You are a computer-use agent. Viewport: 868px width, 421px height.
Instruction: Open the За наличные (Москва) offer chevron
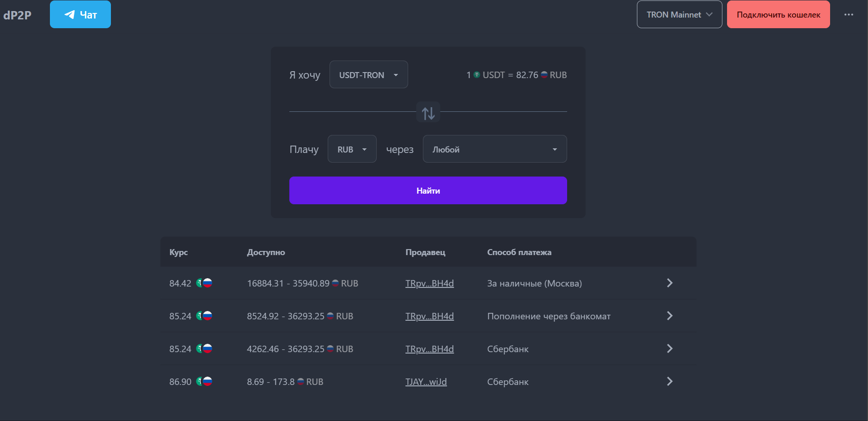pos(670,283)
